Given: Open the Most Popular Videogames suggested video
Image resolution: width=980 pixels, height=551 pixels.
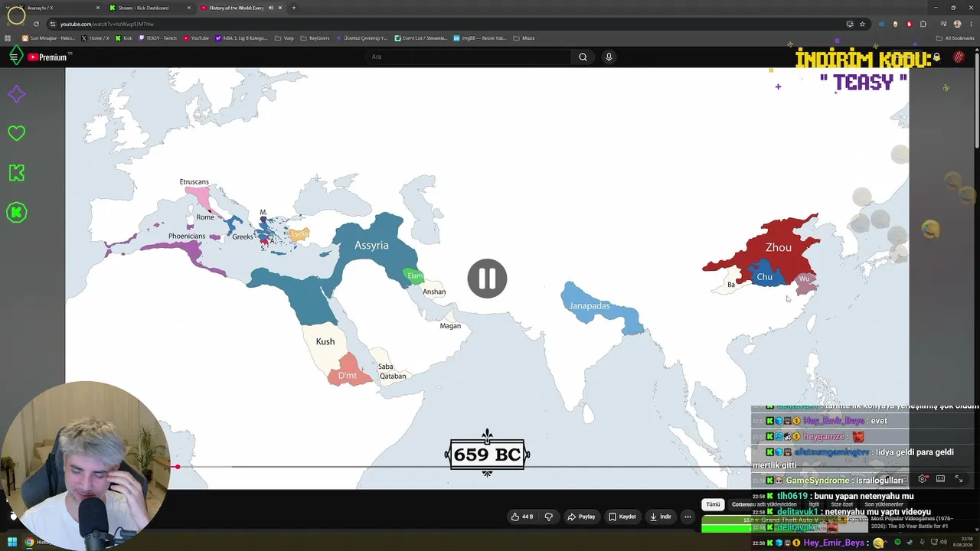Looking at the screenshot, I should 913,522.
